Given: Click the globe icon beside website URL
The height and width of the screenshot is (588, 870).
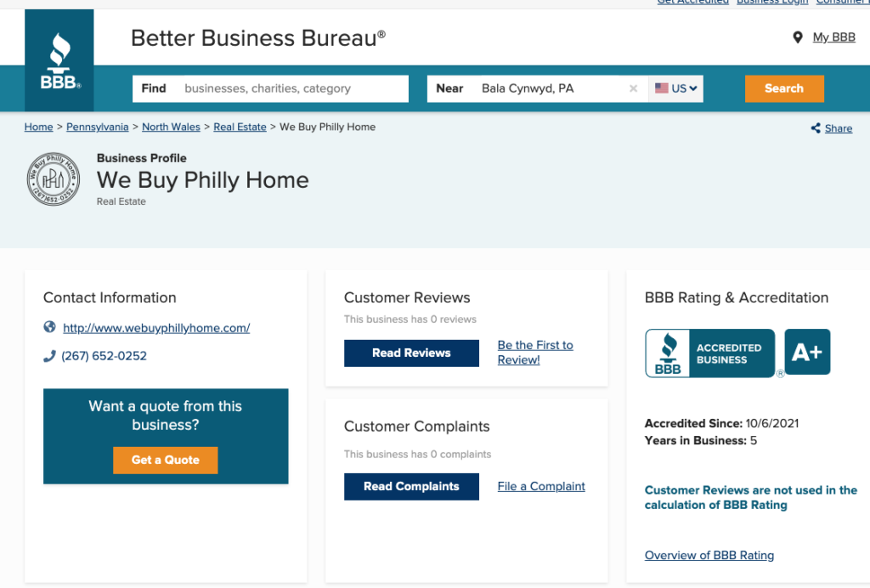Looking at the screenshot, I should (49, 327).
